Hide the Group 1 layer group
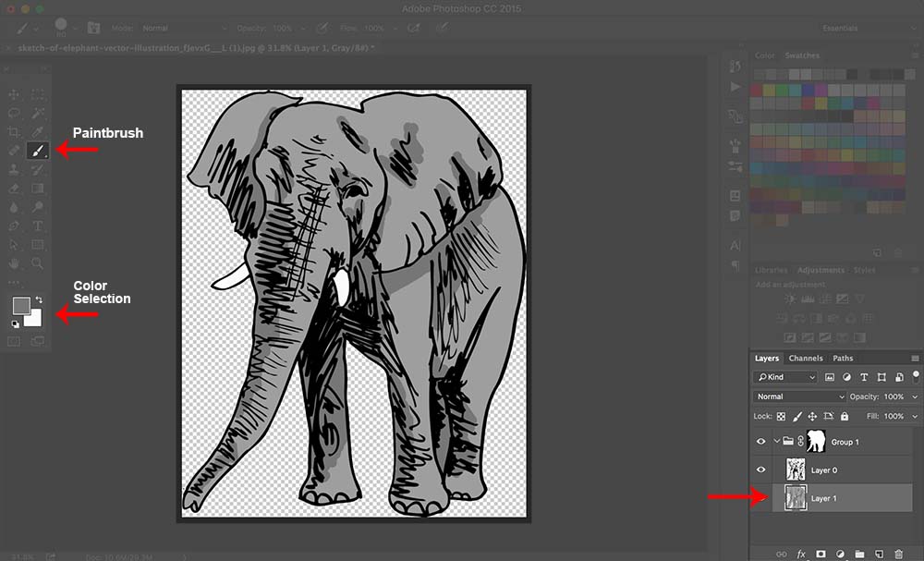 (x=761, y=442)
